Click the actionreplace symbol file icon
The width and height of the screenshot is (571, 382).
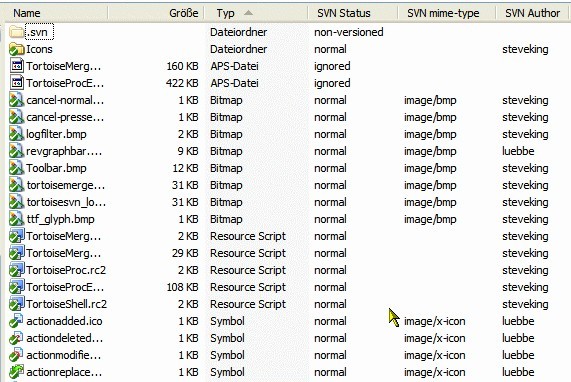(16, 372)
